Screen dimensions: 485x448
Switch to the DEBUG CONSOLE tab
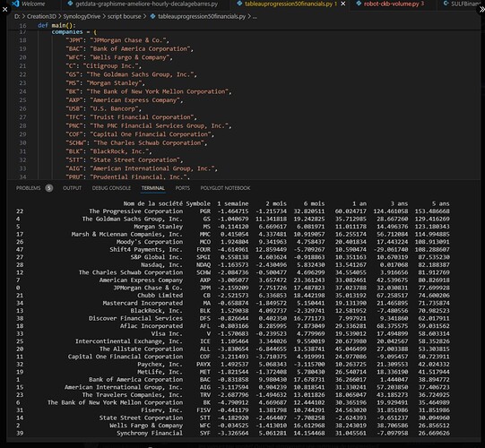tap(111, 188)
